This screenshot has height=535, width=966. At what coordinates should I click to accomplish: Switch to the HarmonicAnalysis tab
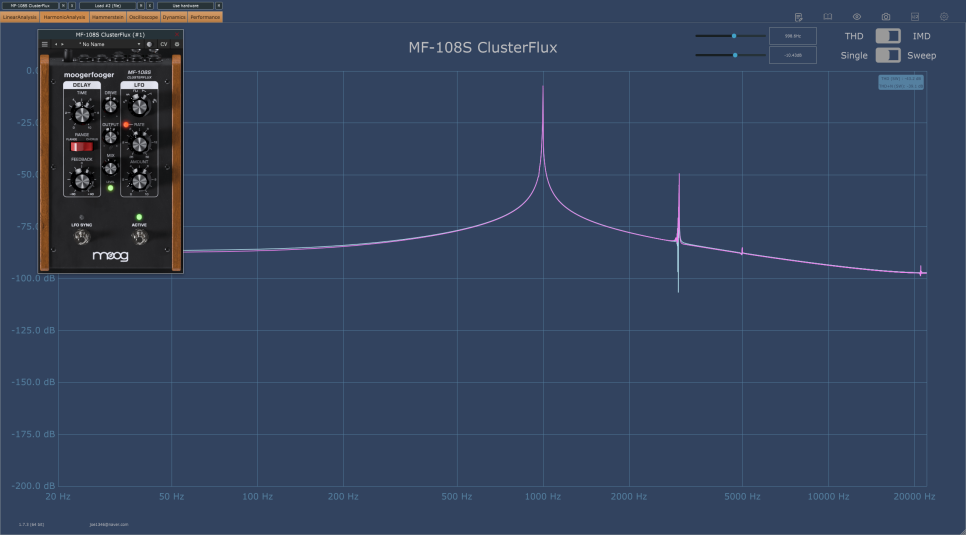tap(64, 17)
